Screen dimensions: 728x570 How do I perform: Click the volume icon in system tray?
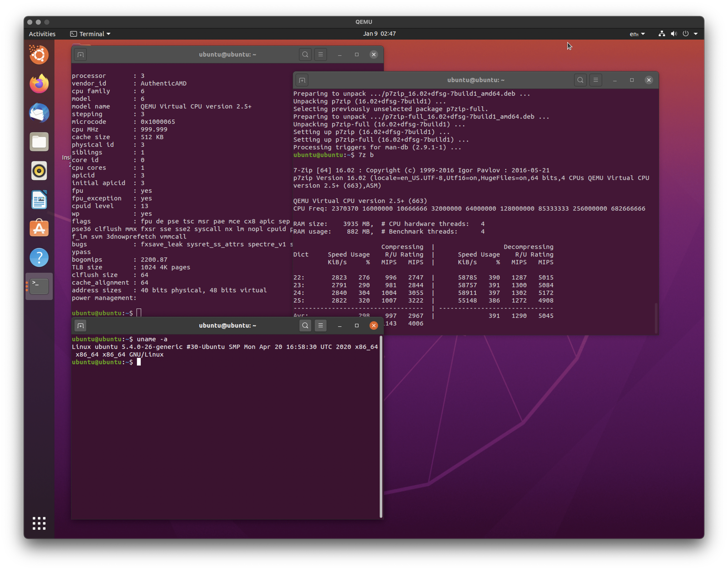point(674,34)
